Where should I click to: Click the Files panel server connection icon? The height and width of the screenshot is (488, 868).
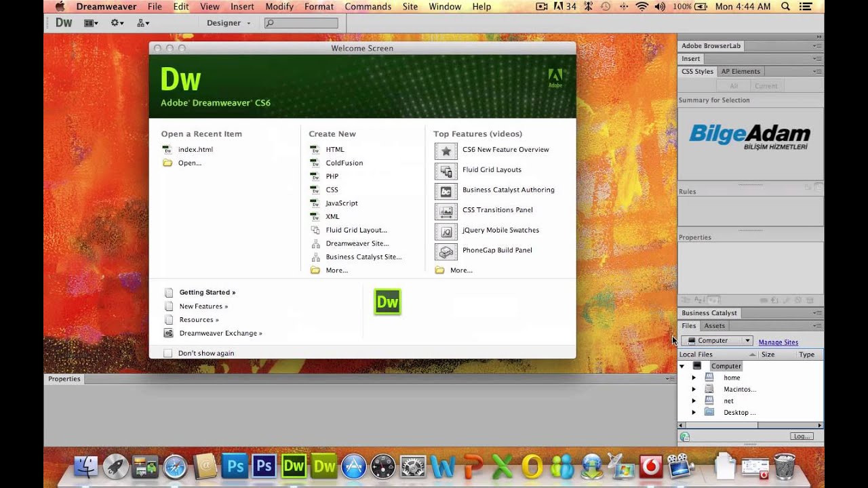click(685, 437)
